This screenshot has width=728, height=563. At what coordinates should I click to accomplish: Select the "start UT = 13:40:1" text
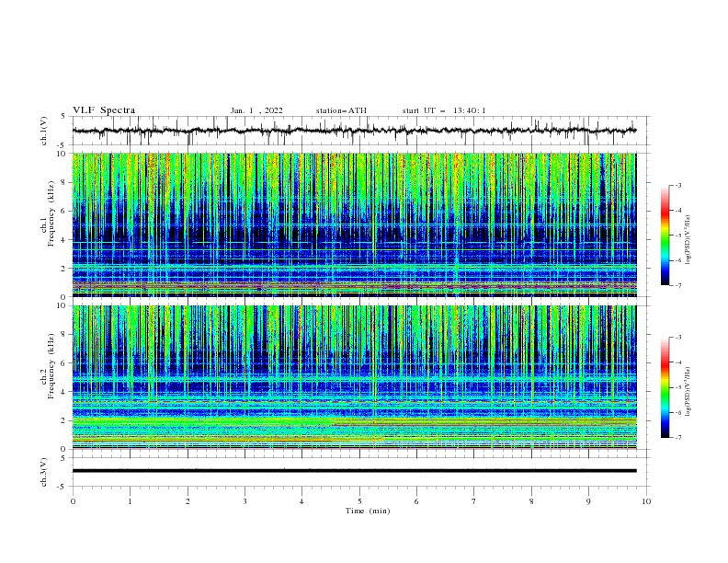444,110
